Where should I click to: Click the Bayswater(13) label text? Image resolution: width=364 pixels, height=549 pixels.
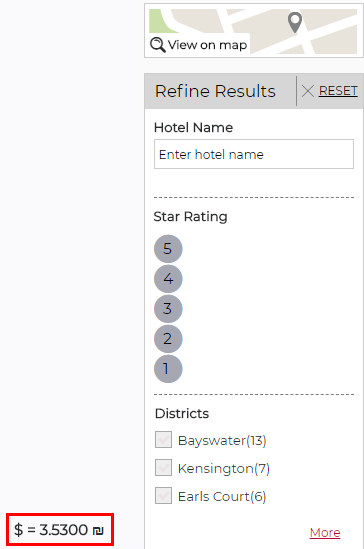click(x=222, y=440)
